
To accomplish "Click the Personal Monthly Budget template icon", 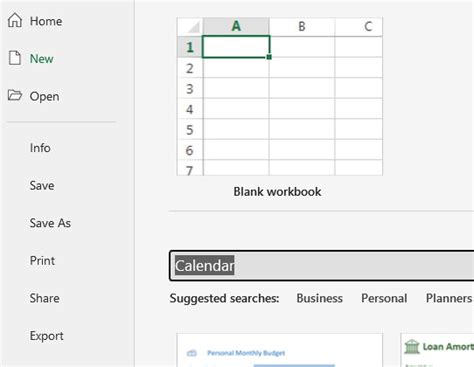I will click(x=192, y=353).
